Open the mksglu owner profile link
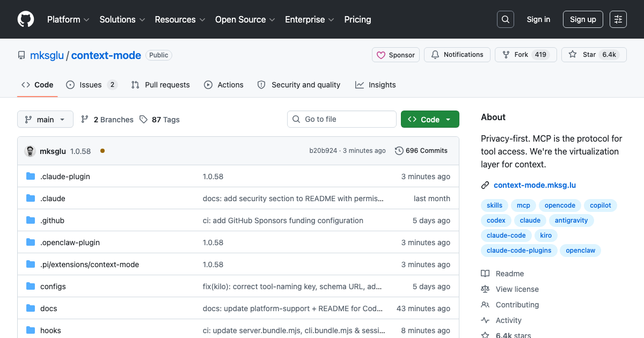Image resolution: width=644 pixels, height=338 pixels. pyautogui.click(x=47, y=55)
